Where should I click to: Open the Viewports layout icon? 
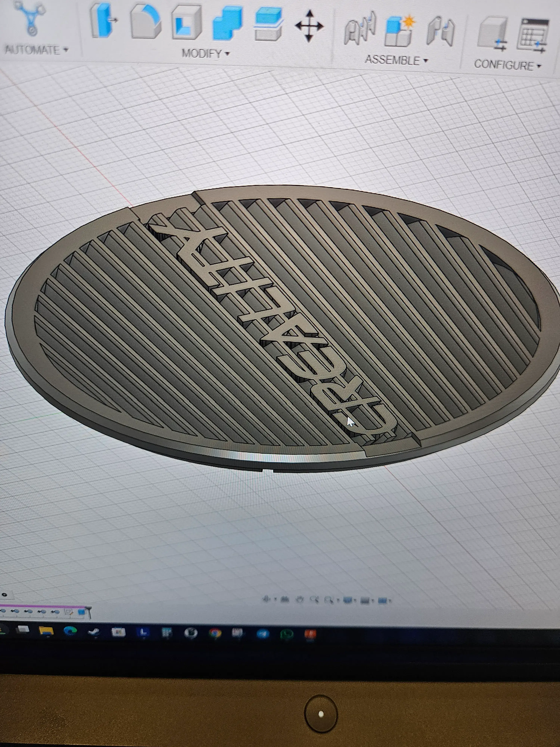[x=382, y=600]
